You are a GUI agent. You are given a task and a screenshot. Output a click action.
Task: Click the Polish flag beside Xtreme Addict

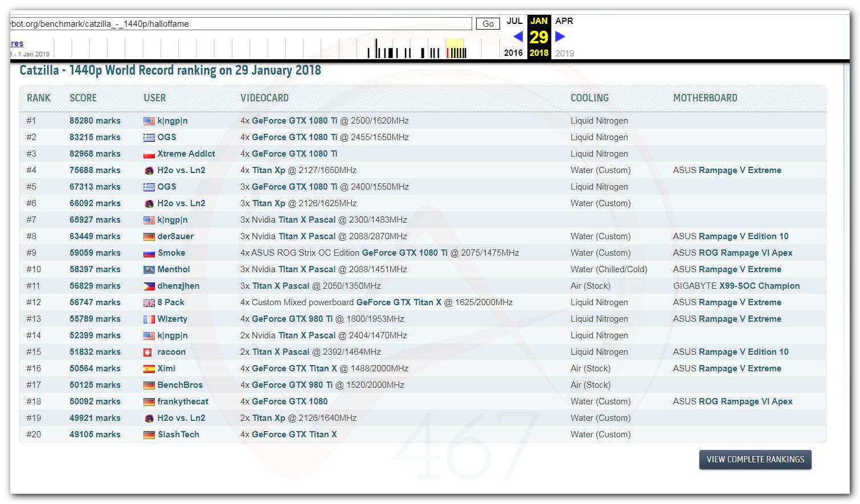[x=149, y=154]
